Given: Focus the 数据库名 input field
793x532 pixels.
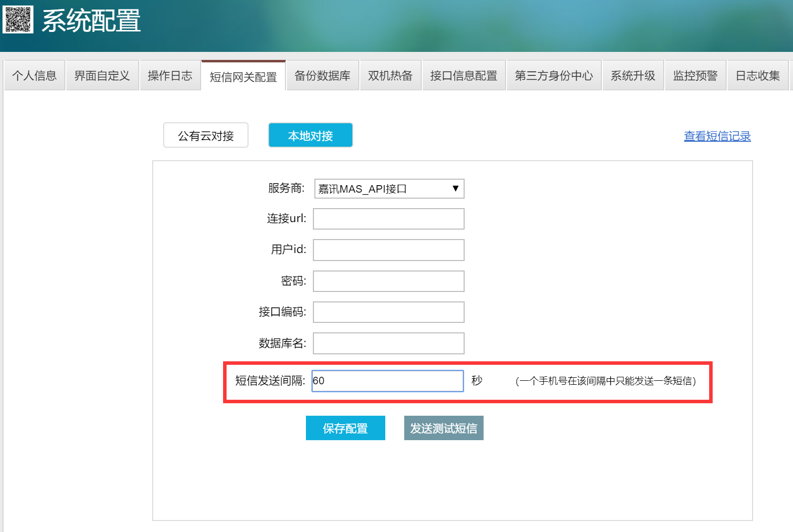Looking at the screenshot, I should pyautogui.click(x=389, y=343).
